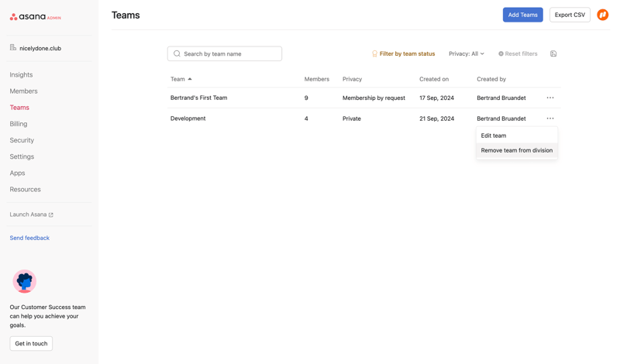Open the Privacy: All dropdown

467,53
